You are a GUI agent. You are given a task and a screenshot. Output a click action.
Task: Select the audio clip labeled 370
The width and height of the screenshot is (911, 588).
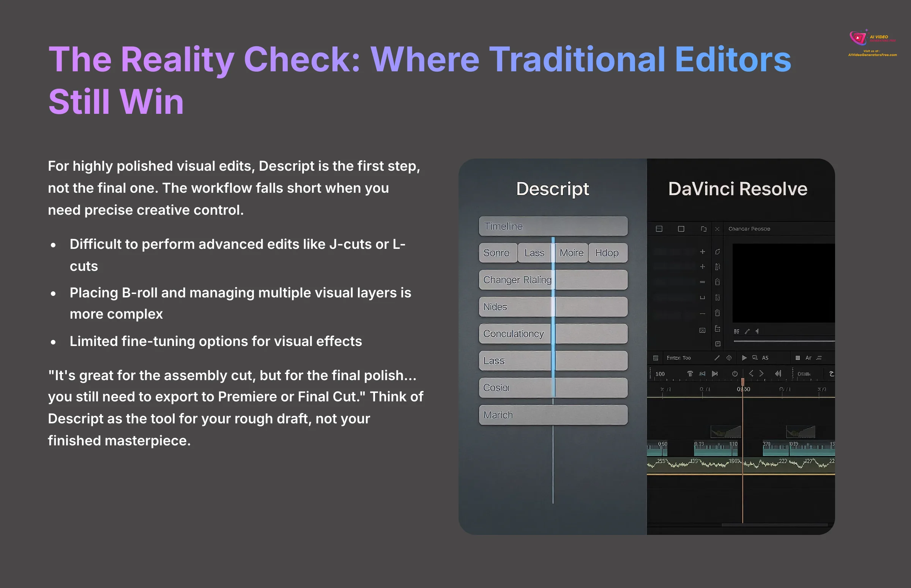pos(775,448)
